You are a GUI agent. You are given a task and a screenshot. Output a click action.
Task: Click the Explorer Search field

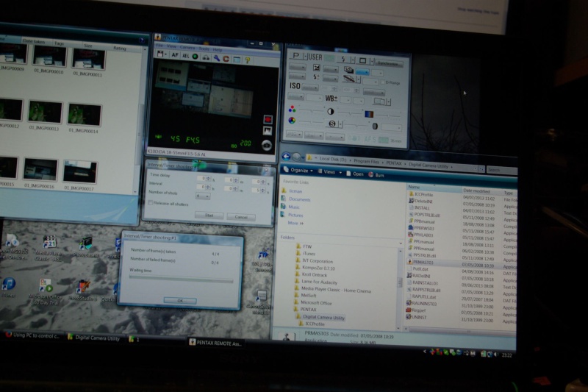point(501,170)
